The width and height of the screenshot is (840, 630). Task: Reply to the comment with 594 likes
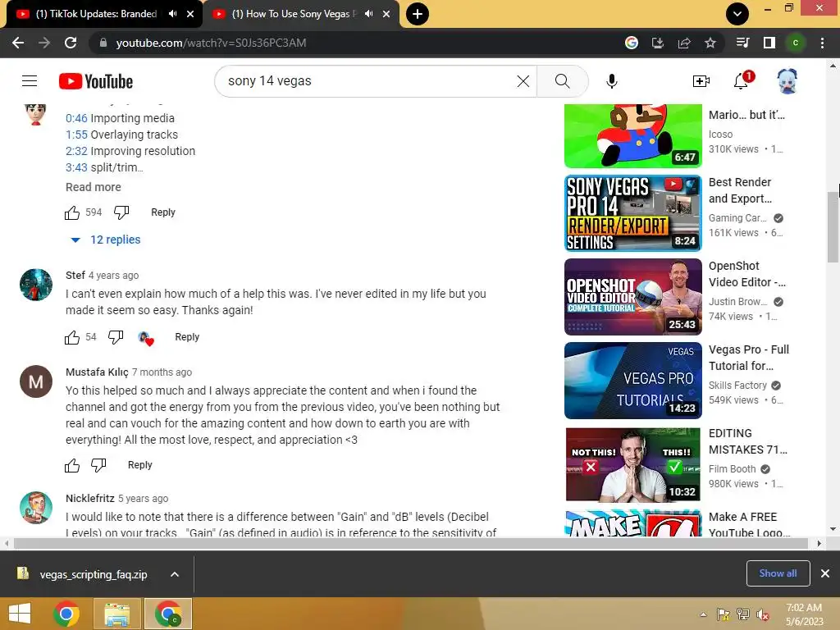click(163, 212)
